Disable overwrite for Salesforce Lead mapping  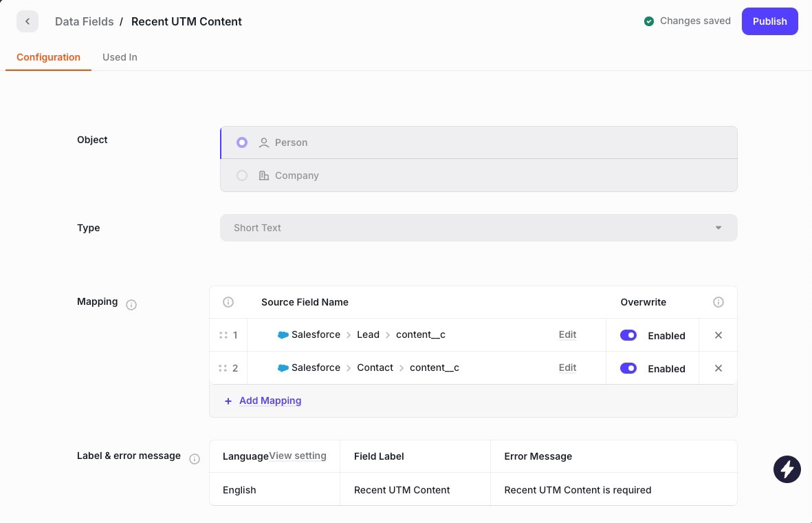coord(628,335)
